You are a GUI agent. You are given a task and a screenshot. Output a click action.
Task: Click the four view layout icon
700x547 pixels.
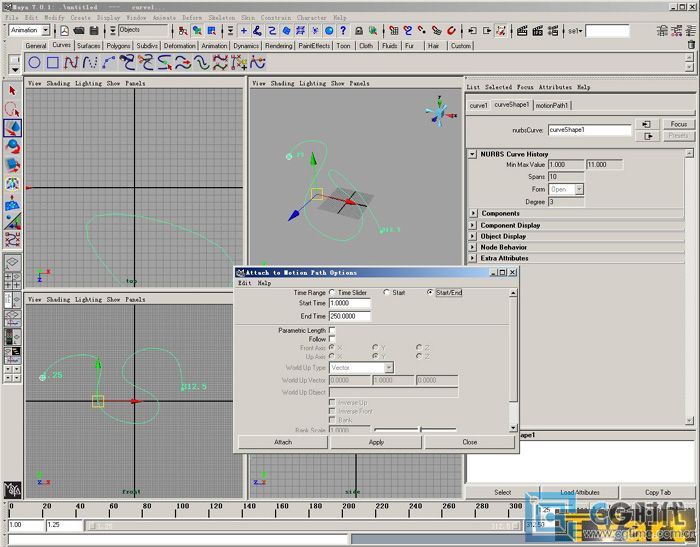[12, 280]
